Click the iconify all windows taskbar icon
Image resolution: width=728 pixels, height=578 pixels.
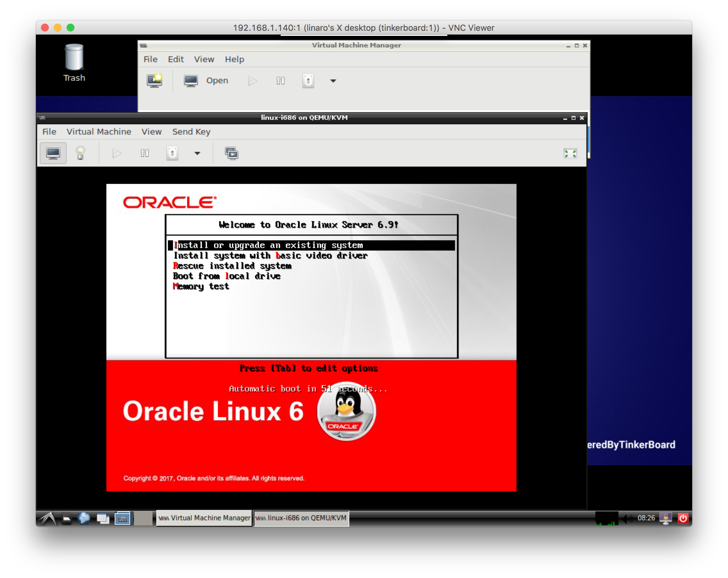(103, 518)
